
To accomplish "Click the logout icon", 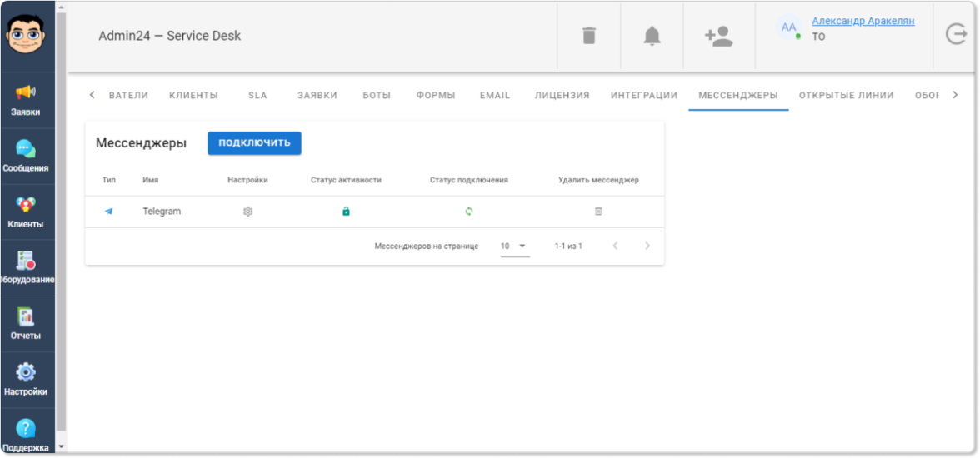I will (x=955, y=34).
